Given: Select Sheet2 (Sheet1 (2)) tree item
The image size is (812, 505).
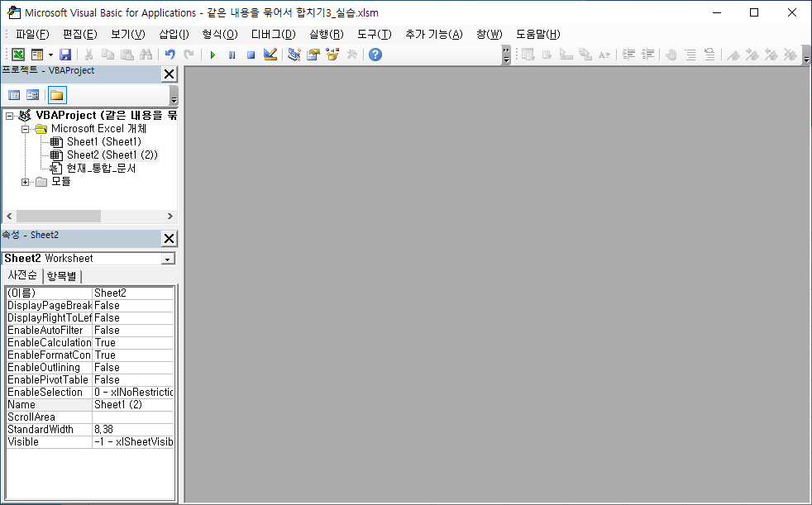Looking at the screenshot, I should (112, 155).
